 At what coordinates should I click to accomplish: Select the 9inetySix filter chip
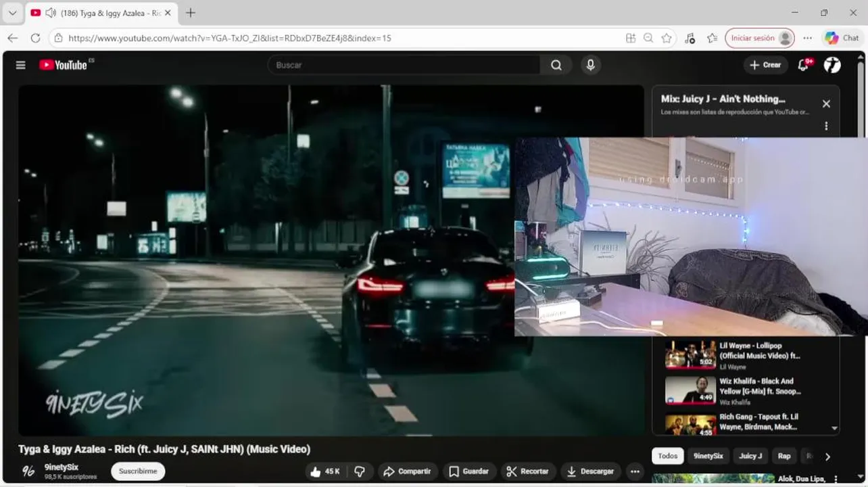coord(708,456)
